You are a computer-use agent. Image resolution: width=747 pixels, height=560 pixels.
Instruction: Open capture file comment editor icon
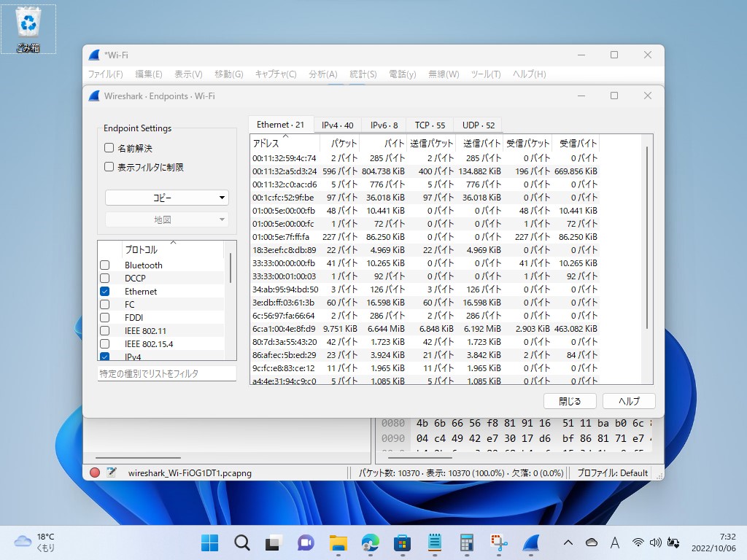pyautogui.click(x=111, y=472)
